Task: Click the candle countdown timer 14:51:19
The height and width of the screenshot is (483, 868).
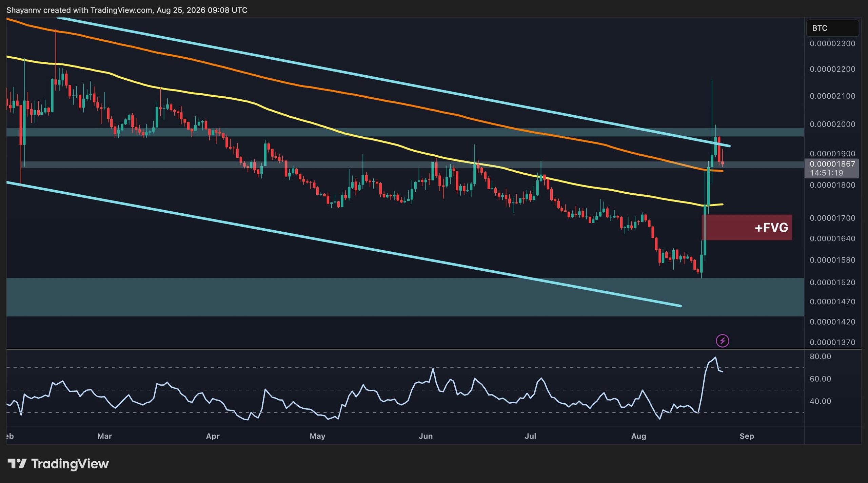Action: click(x=826, y=173)
